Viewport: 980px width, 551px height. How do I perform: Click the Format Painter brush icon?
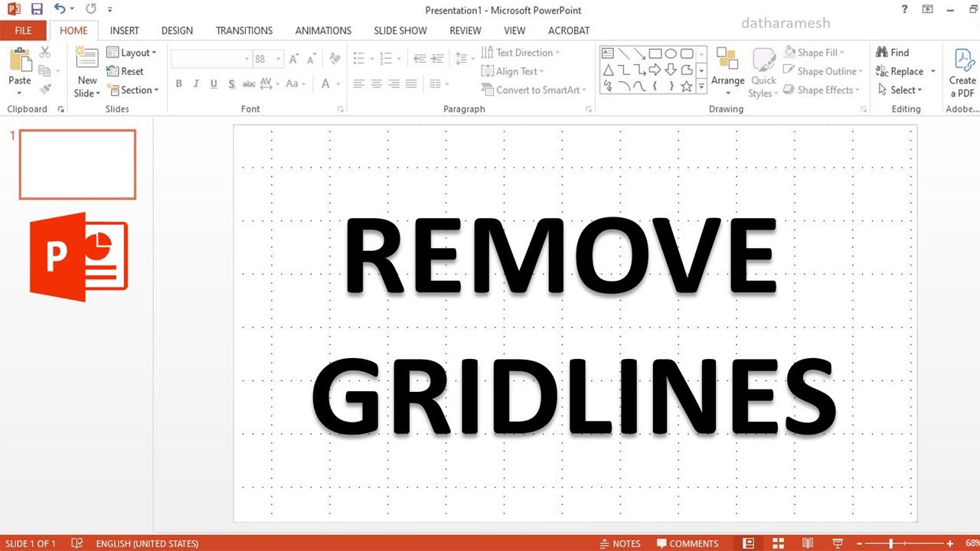tap(44, 90)
